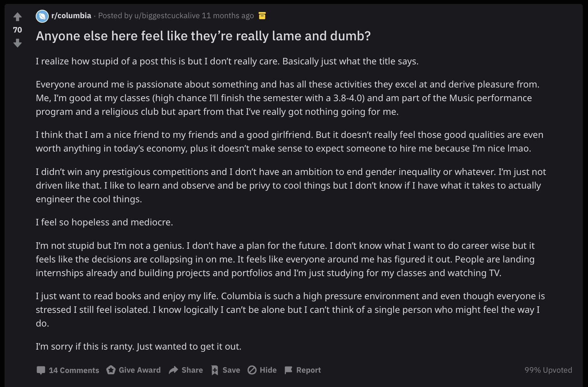Click the "I feel so hopeless and mediocre" line

click(104, 222)
